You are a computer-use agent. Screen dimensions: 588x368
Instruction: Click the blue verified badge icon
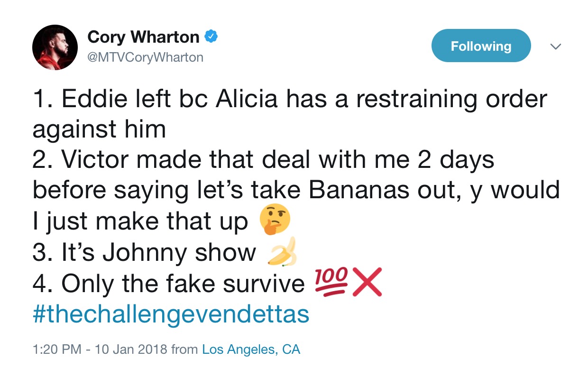(211, 37)
